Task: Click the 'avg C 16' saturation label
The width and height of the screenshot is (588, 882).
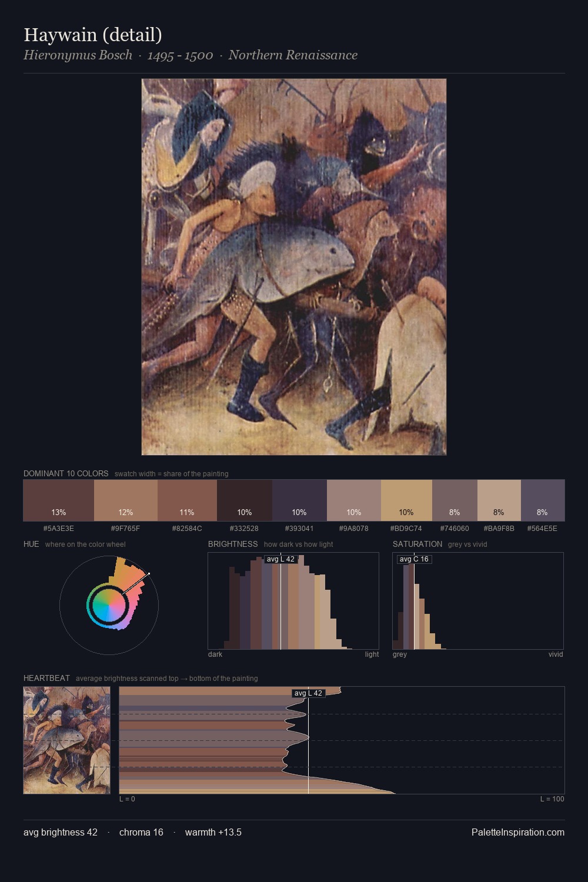Action: click(x=415, y=559)
